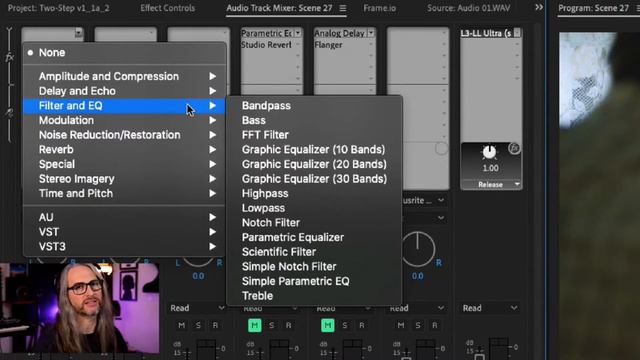This screenshot has height=360, width=640.
Task: Apply the Highpass filter
Action: (314, 194)
